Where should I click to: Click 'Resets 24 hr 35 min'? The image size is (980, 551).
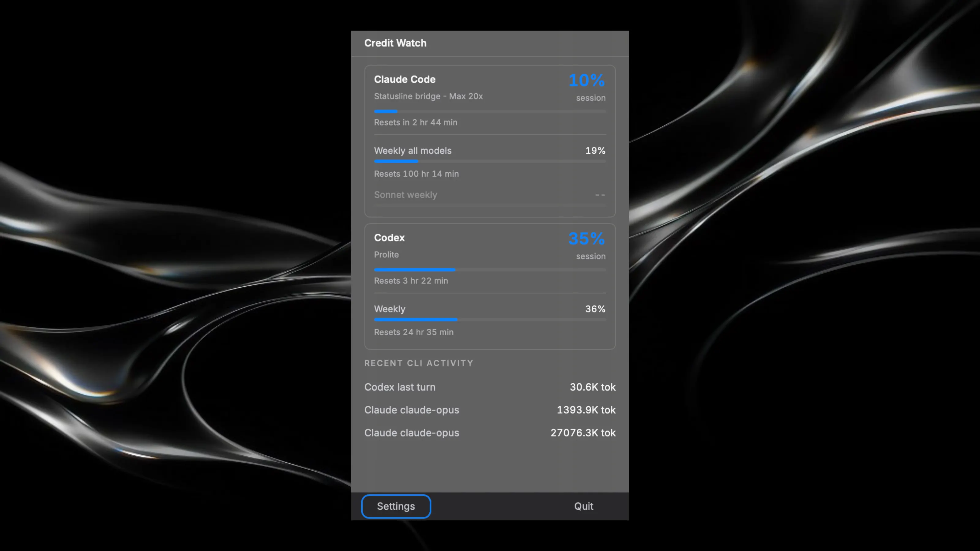(413, 332)
